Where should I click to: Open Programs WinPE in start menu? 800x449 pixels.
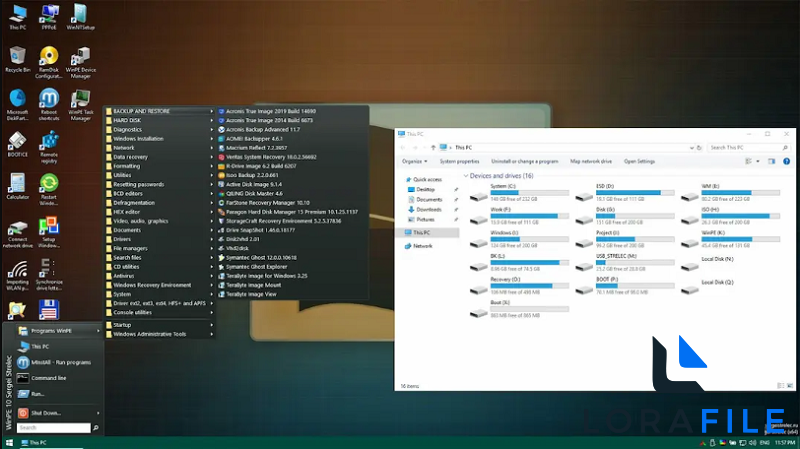[58, 331]
